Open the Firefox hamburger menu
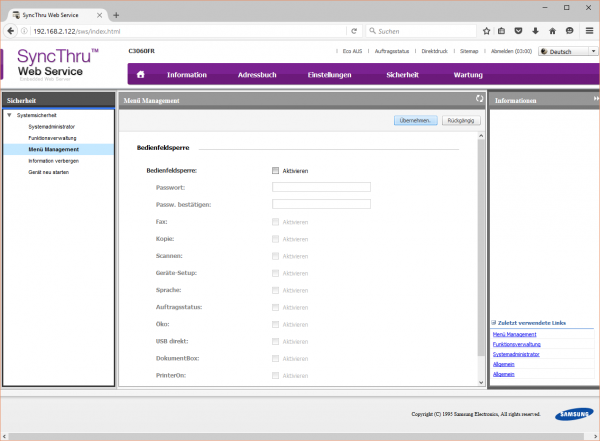 click(587, 31)
